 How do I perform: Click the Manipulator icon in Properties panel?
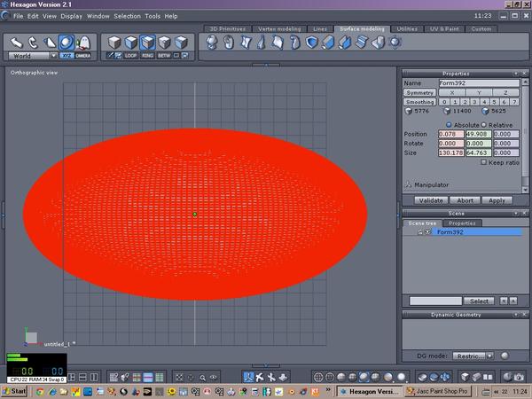point(408,184)
